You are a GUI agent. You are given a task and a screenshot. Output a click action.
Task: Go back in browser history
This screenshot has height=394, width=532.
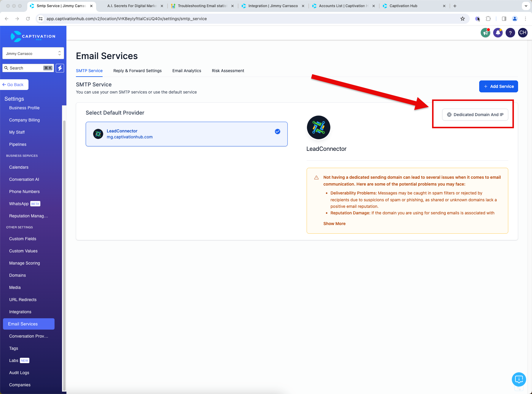click(7, 19)
